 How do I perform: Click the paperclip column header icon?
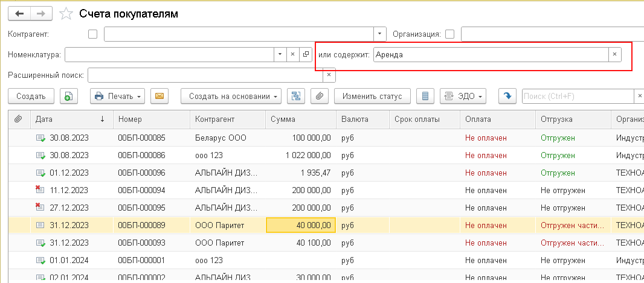pos(18,119)
